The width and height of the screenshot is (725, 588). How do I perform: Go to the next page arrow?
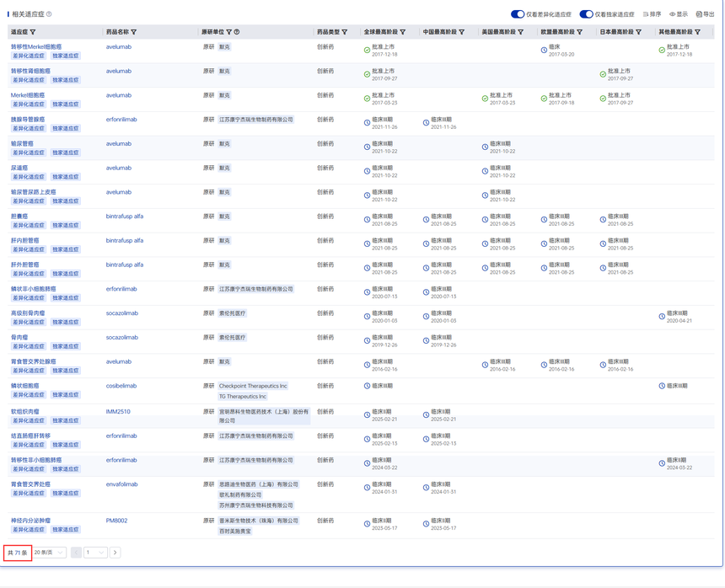115,553
